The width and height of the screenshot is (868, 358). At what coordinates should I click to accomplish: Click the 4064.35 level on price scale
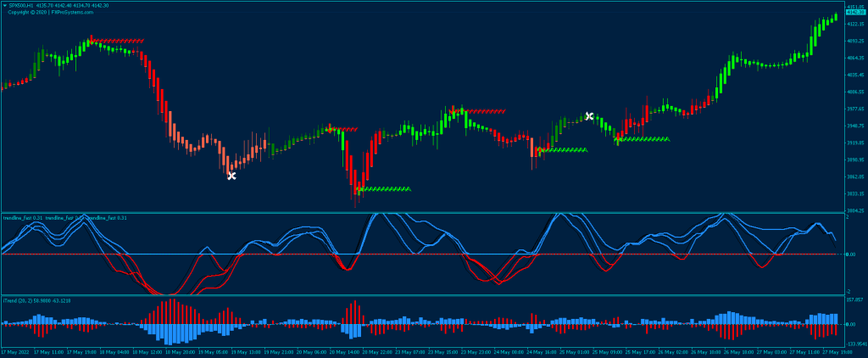(x=854, y=58)
